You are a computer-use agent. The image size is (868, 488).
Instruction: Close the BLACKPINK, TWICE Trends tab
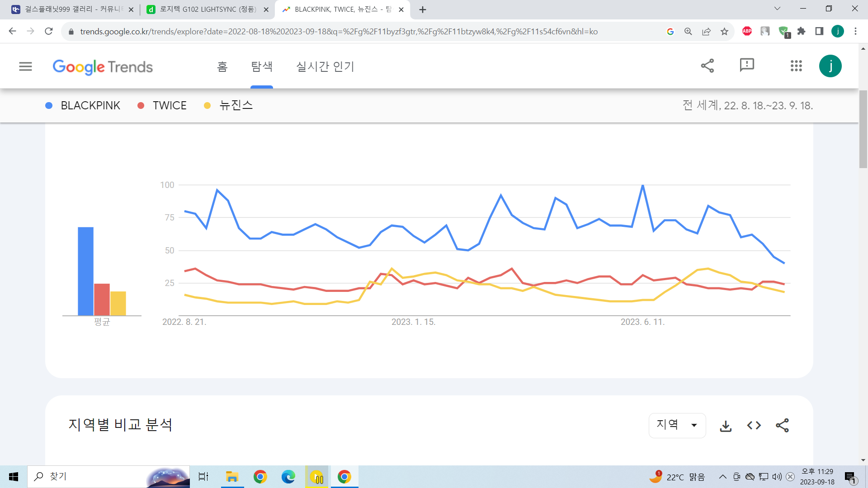pos(401,9)
